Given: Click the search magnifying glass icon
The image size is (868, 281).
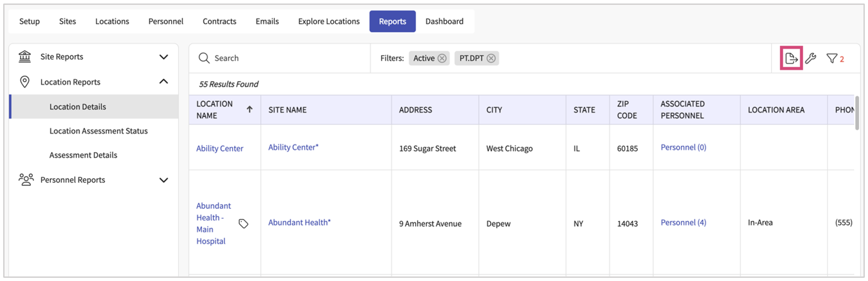Looking at the screenshot, I should point(204,58).
